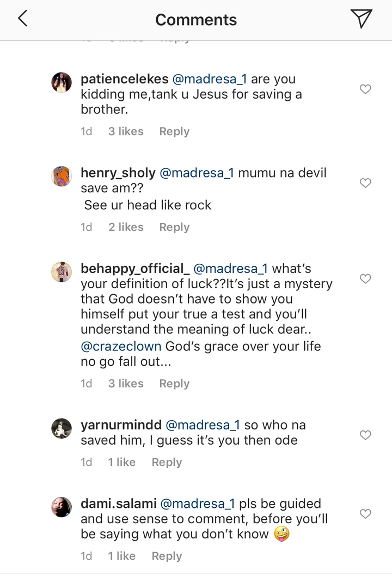Open the @crazeclown mention link

[x=121, y=346]
